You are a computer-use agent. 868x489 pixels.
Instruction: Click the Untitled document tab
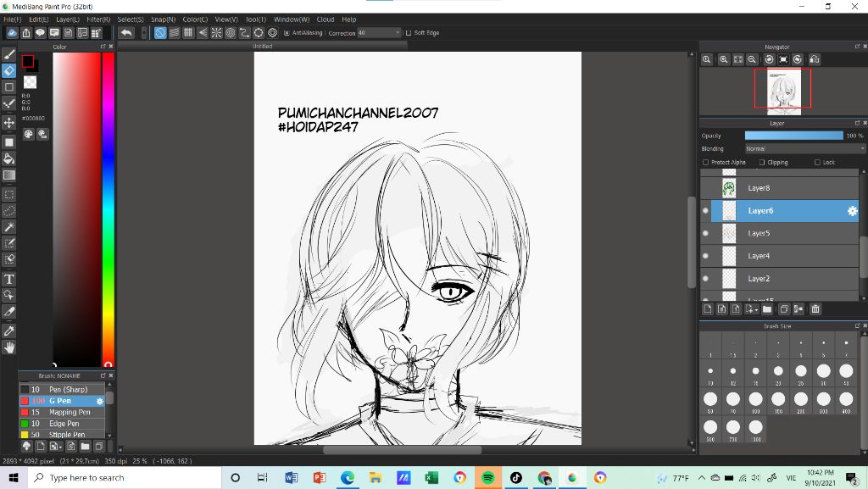pos(263,47)
